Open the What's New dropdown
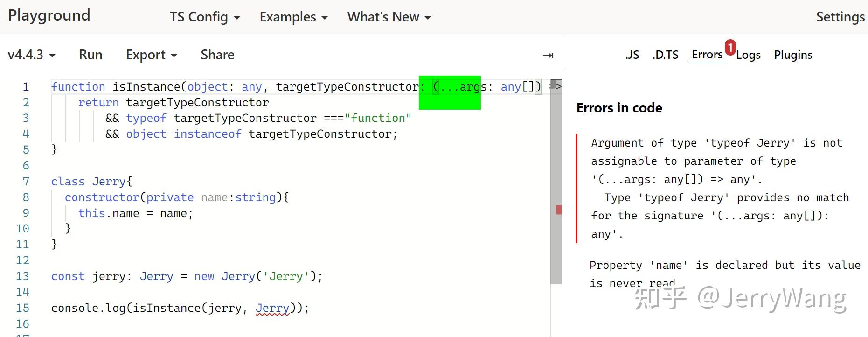The image size is (868, 337). [389, 17]
